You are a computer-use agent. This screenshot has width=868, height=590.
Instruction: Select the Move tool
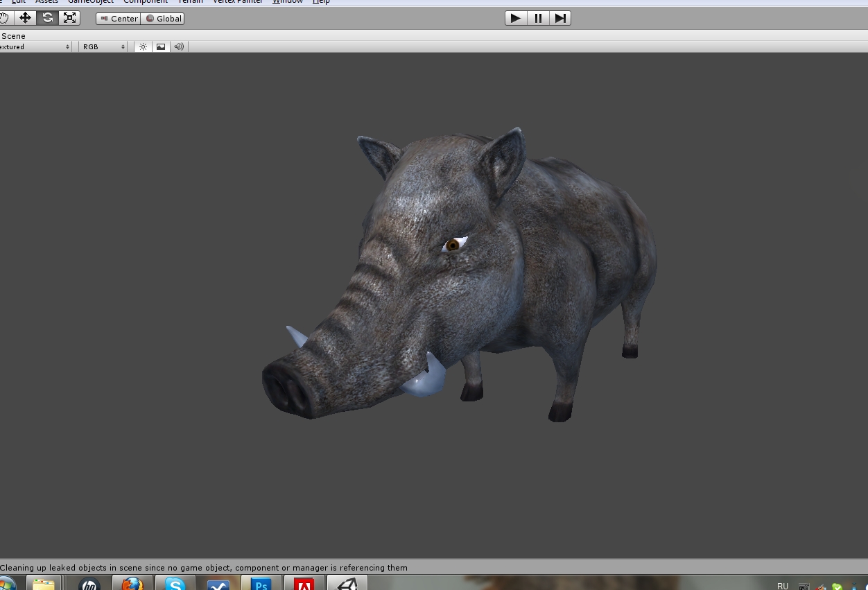pyautogui.click(x=25, y=18)
